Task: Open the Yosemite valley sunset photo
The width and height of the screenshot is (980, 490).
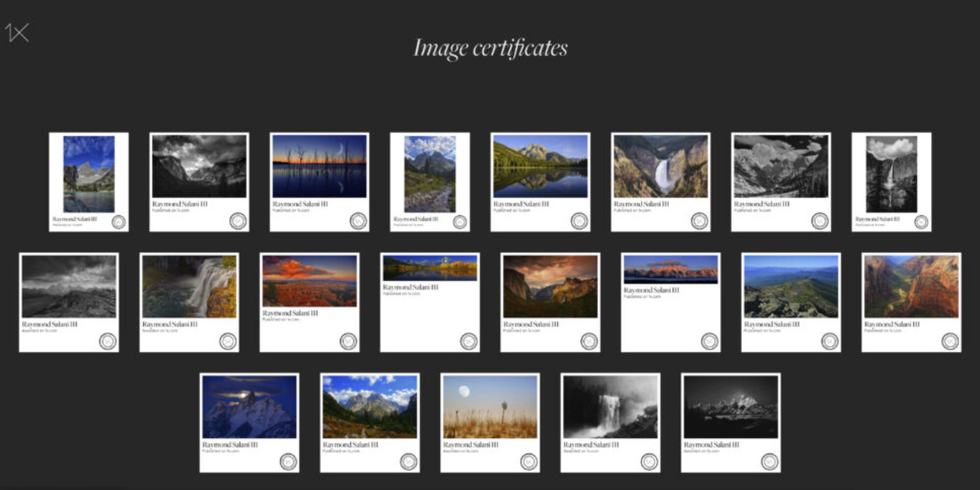Action: (550, 287)
